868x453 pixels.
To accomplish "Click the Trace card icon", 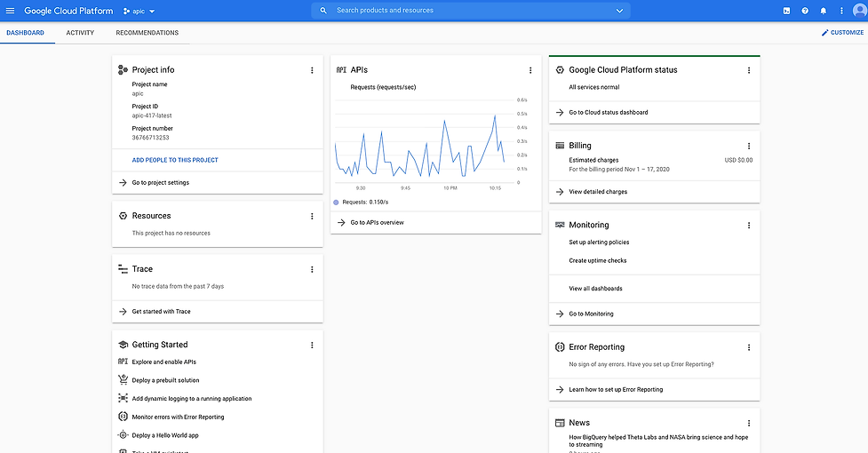I will pos(123,269).
